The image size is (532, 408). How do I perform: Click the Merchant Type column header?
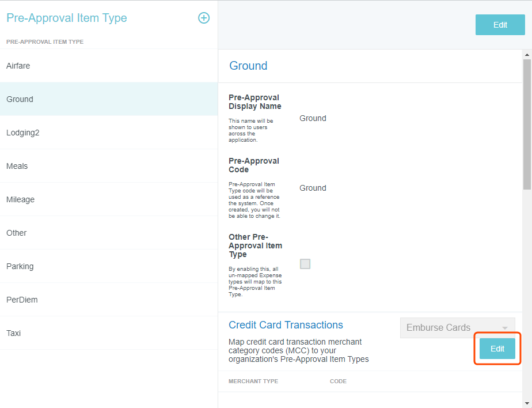click(x=253, y=381)
